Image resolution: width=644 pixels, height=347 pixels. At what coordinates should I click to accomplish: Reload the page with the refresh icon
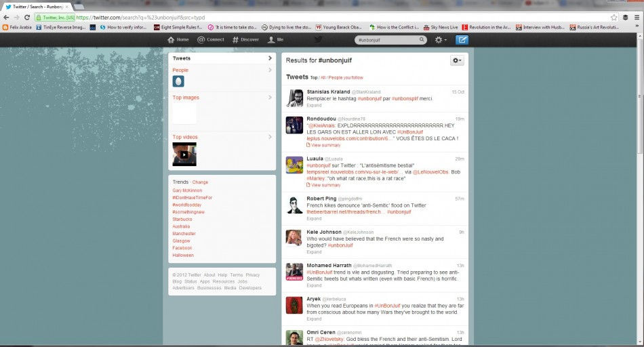pyautogui.click(x=27, y=17)
